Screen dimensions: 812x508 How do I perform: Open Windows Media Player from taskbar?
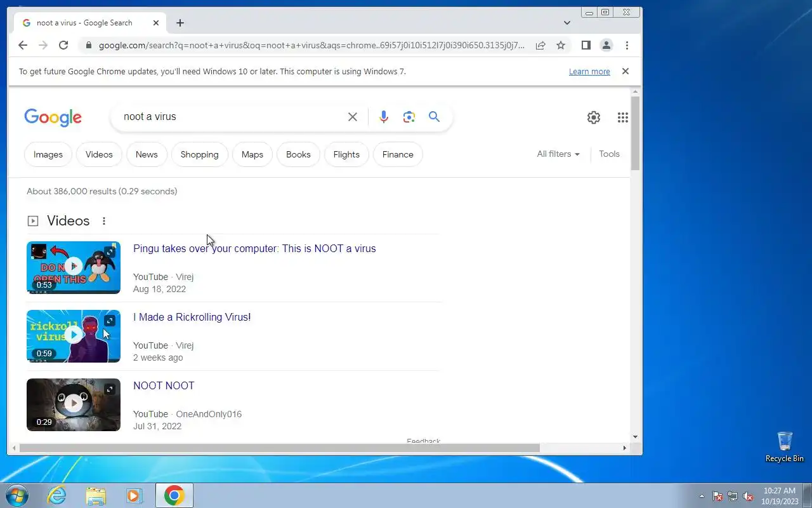tap(134, 495)
